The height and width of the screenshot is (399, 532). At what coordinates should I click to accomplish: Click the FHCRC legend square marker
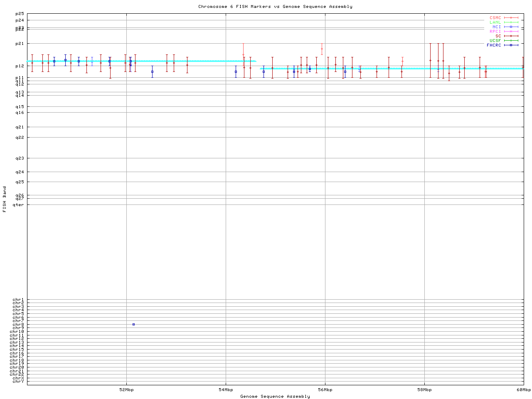coord(511,45)
